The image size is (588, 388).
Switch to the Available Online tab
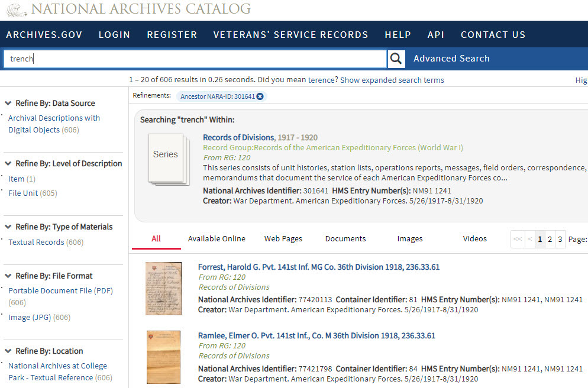[217, 239]
